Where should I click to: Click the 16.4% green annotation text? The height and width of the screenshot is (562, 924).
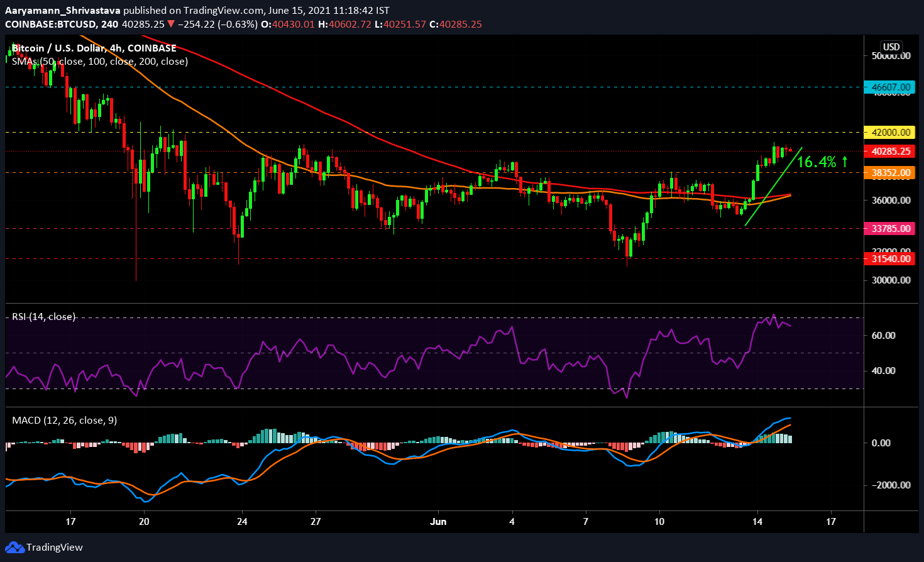coord(817,162)
